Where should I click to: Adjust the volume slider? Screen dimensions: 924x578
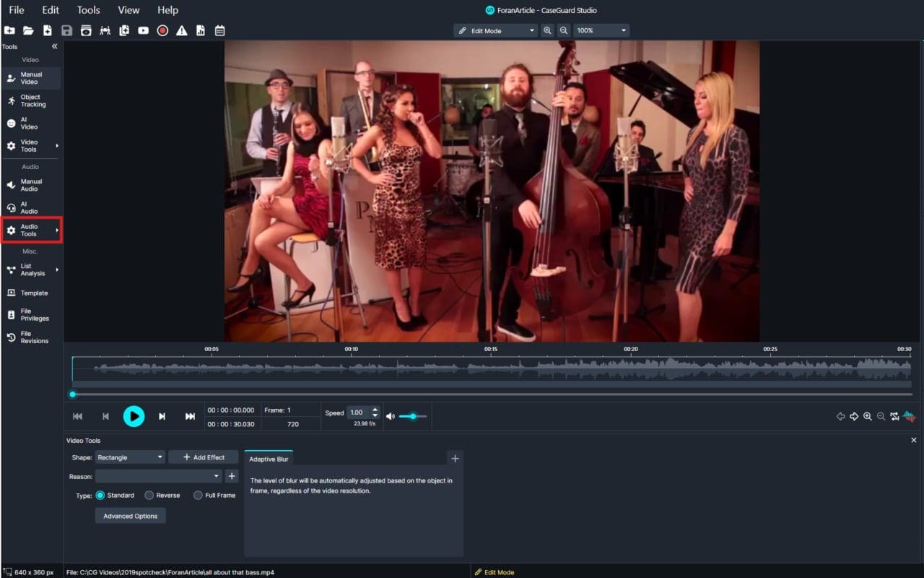[x=413, y=416]
